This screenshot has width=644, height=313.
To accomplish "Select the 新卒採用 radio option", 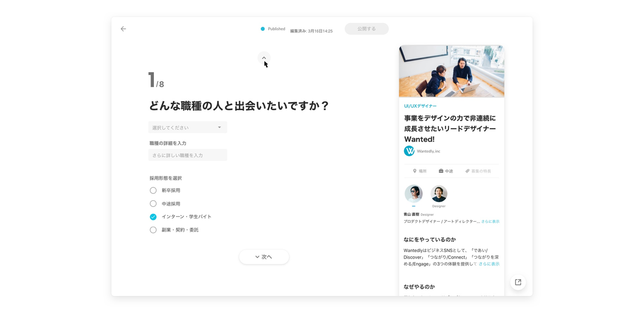I will click(153, 190).
